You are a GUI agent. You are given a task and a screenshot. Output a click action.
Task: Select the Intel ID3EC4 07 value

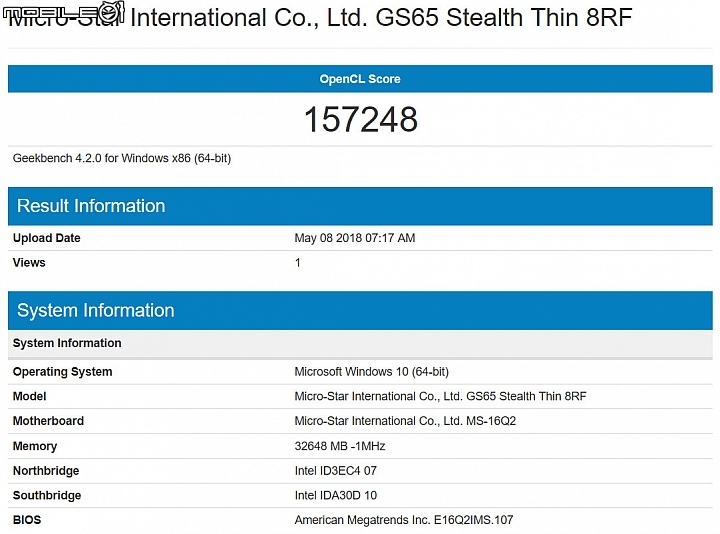point(336,471)
